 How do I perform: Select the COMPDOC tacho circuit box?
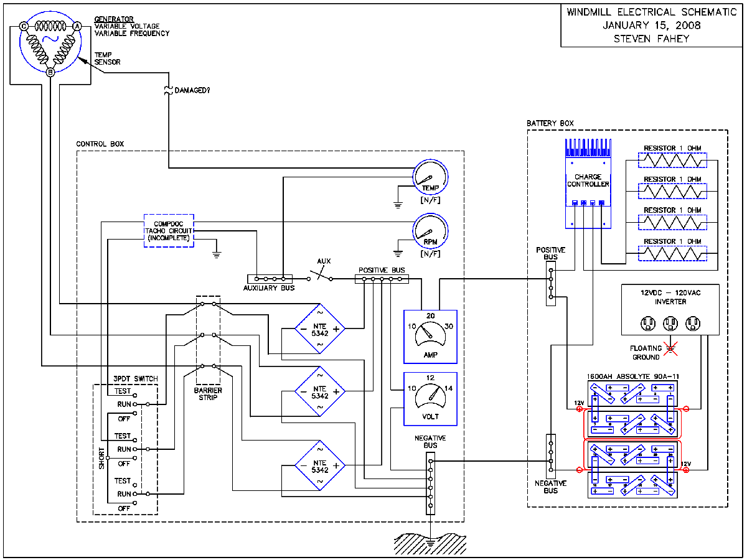169,231
